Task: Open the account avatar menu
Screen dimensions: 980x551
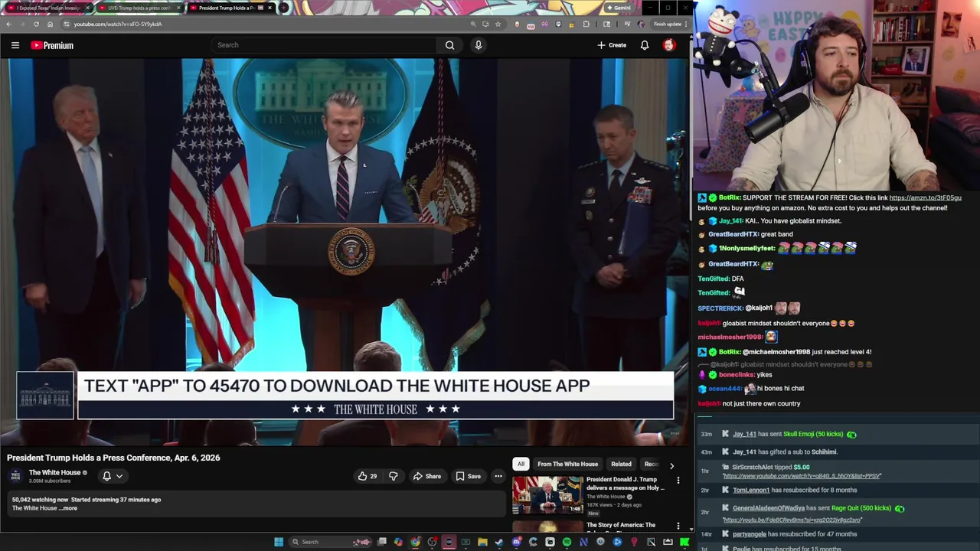Action: tap(669, 45)
